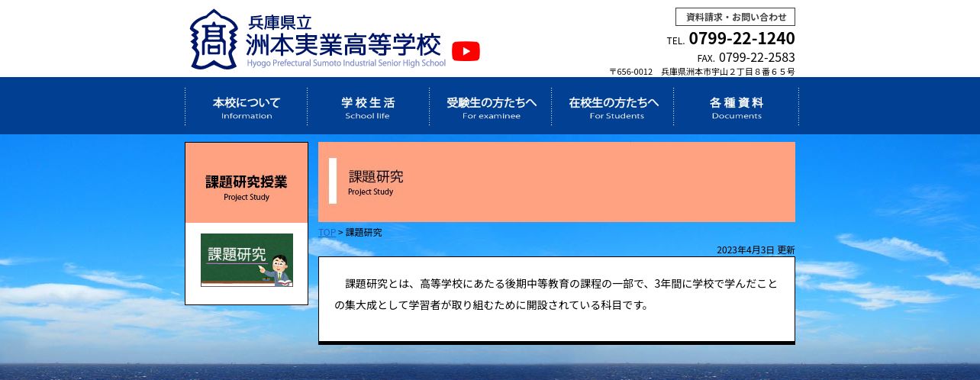This screenshot has height=380, width=980.
Task: Select the 課題研究授業 Project Study sidebar heading
Action: tap(247, 182)
